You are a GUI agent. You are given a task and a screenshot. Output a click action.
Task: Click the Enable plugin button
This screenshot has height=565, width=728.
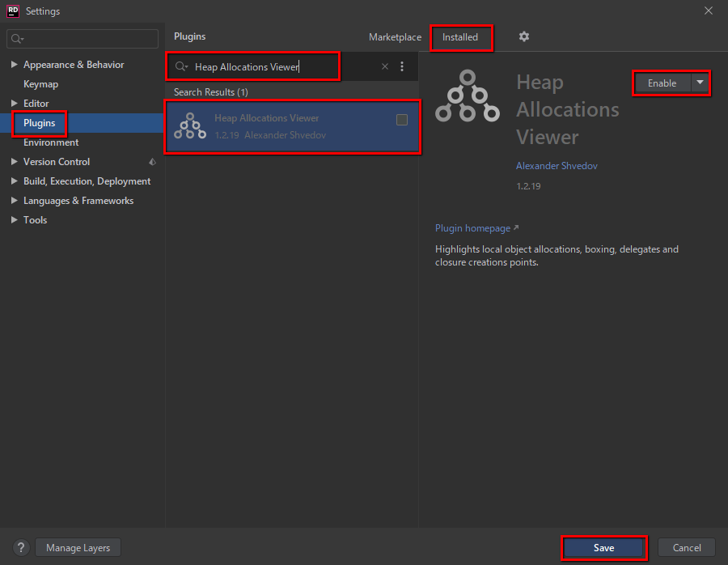(x=662, y=83)
